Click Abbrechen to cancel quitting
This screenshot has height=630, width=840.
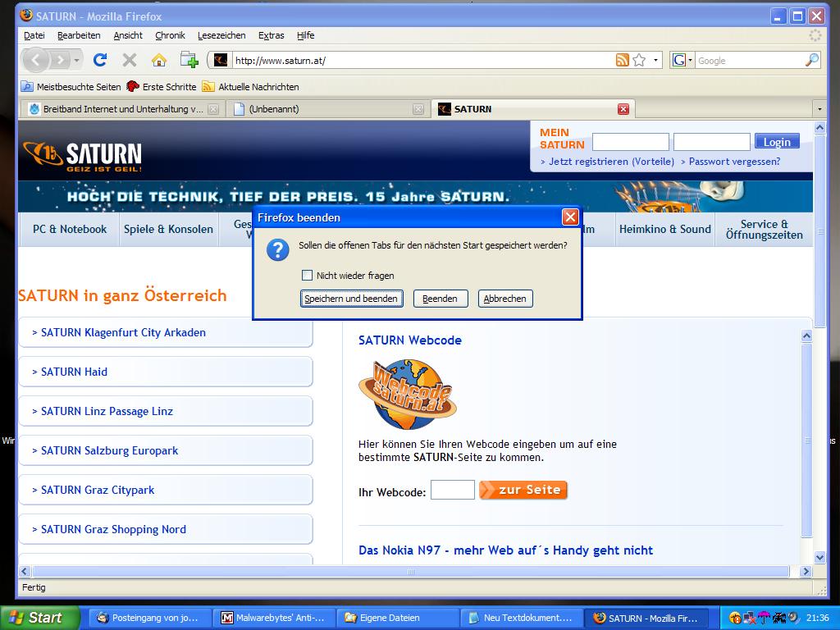505,299
